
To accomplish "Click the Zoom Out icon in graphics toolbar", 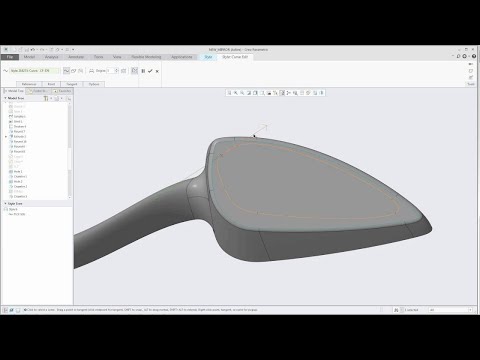I will pyautogui.click(x=242, y=93).
